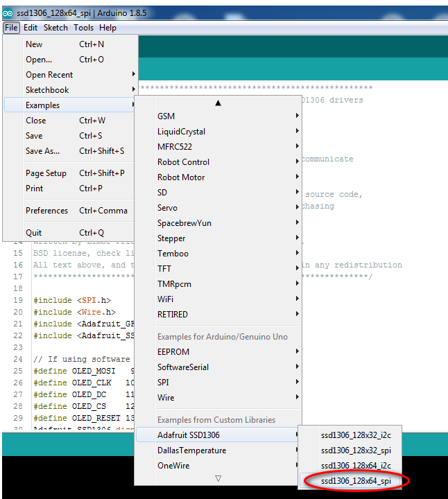
Task: Expand the Examples submenu
Action: point(70,105)
